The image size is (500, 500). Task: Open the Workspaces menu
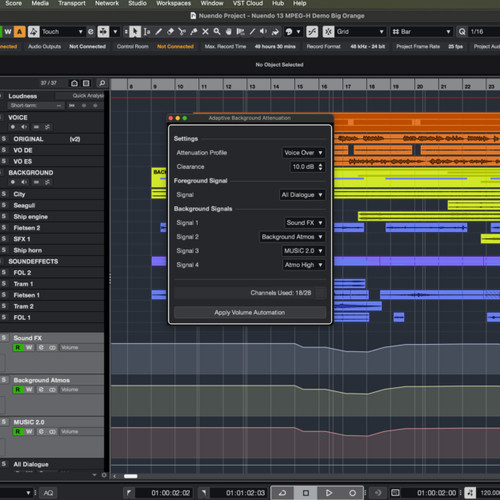(173, 3)
